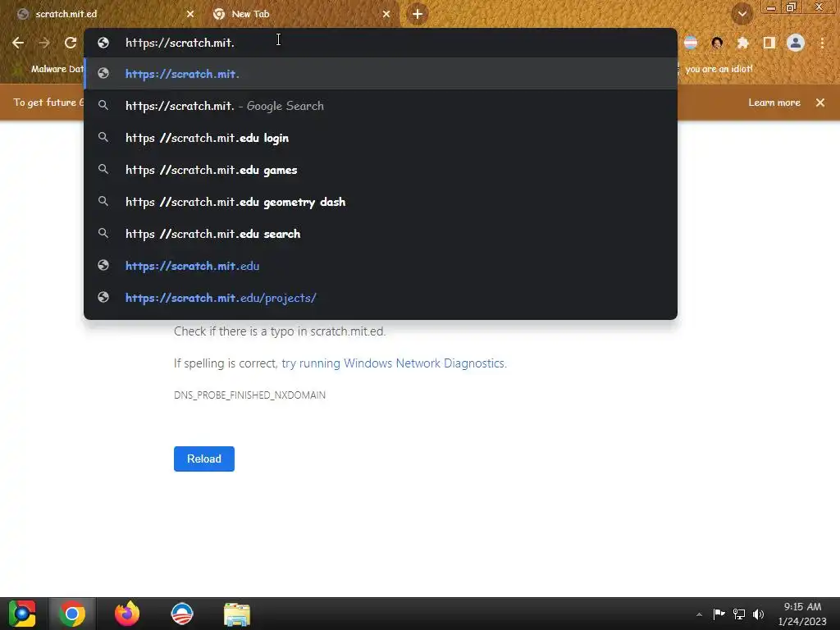Select the scratch.mit.edu search suggestion
840x630 pixels.
[x=381, y=234]
